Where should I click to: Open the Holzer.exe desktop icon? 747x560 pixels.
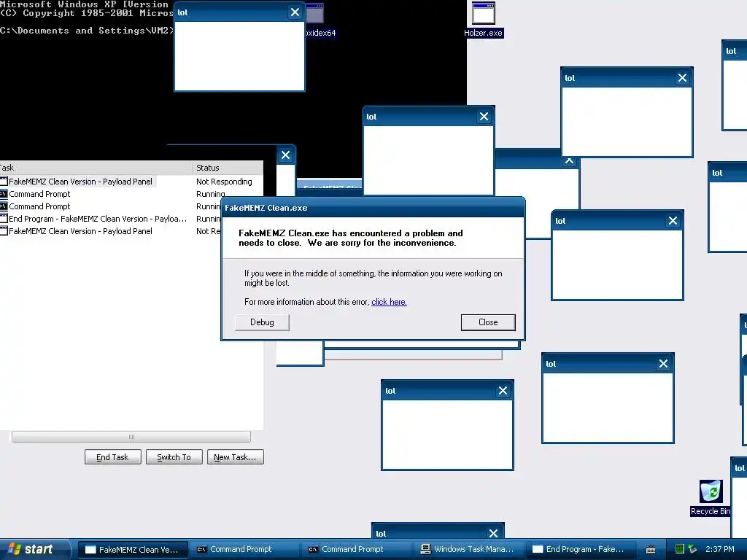coord(483,20)
